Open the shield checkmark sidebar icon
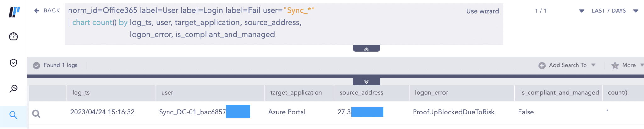The image size is (644, 129). click(x=14, y=63)
